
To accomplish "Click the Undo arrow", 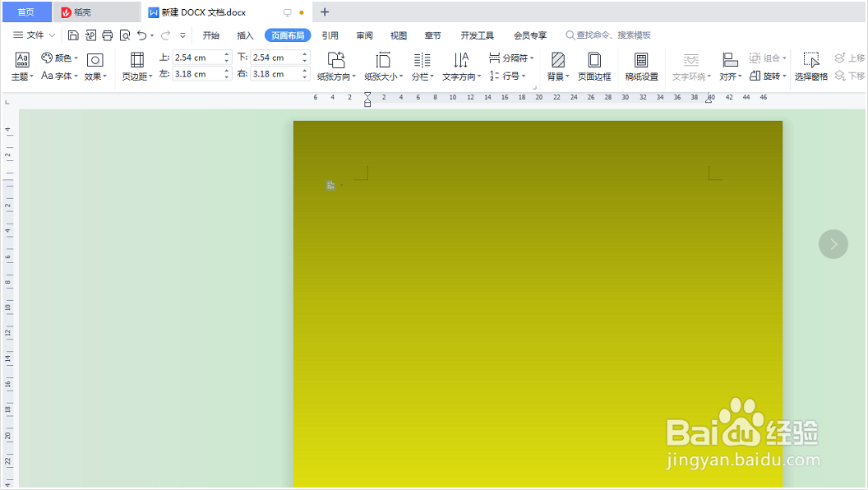I will point(142,35).
